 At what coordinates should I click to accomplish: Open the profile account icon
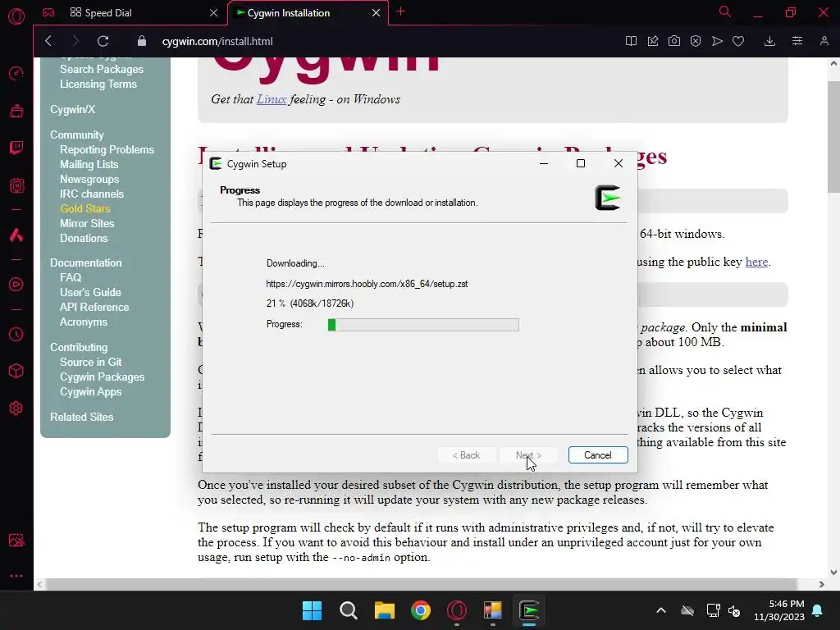click(824, 41)
